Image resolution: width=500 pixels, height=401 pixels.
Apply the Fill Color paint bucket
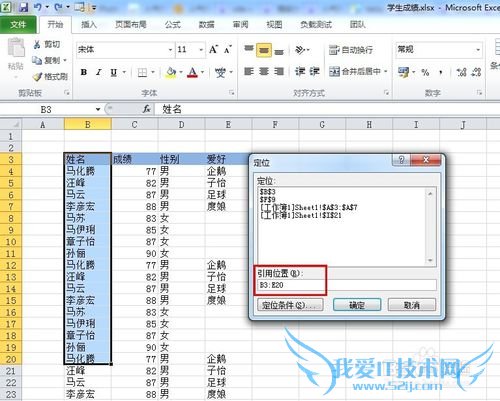coord(171,72)
